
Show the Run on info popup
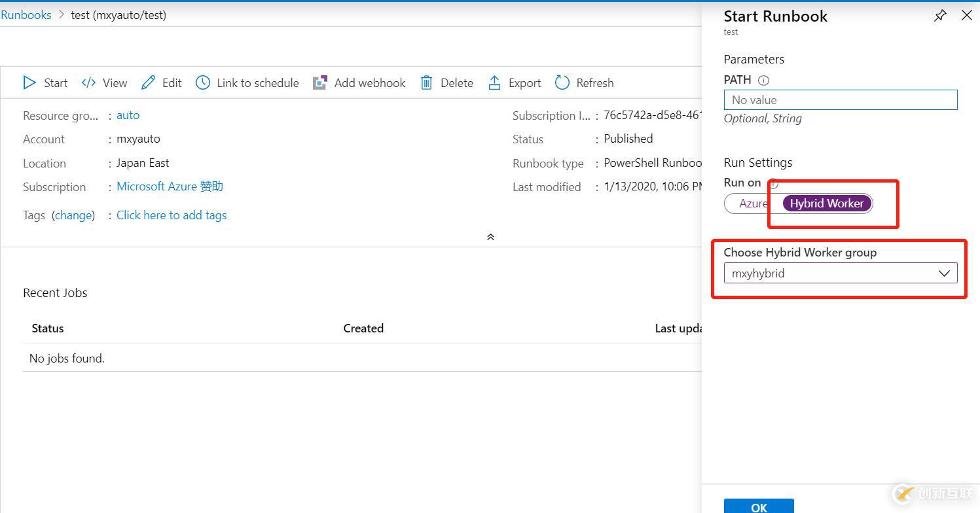click(x=773, y=184)
